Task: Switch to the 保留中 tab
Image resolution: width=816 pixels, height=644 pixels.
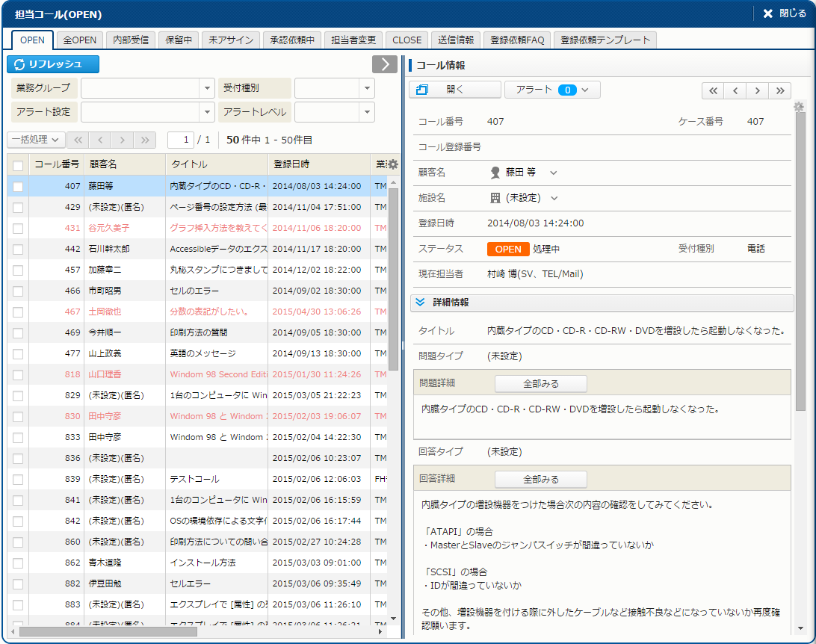Action: 179,40
